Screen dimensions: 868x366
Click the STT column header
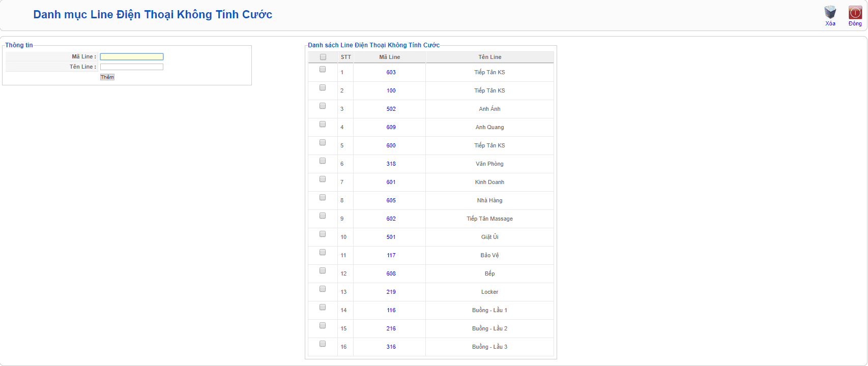click(345, 57)
